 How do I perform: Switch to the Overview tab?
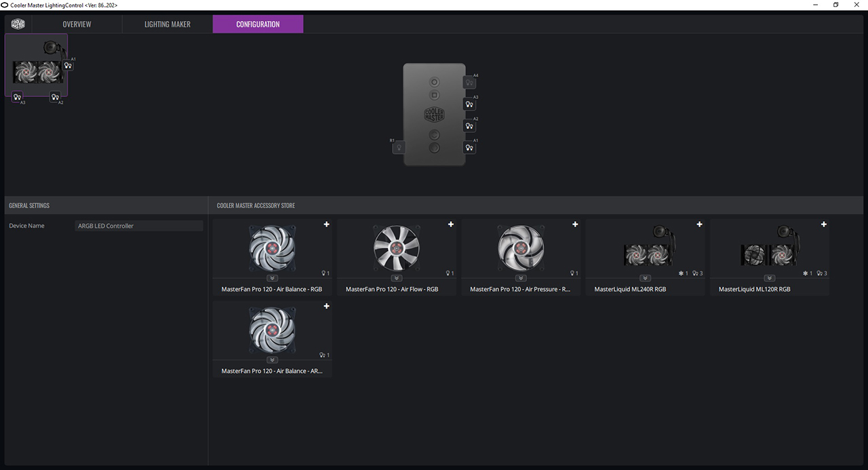coord(77,24)
